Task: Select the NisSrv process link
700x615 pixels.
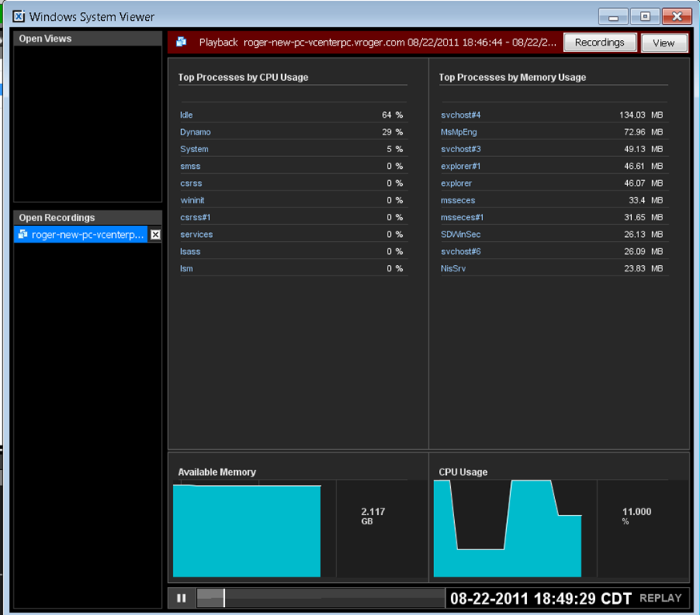Action: [453, 269]
